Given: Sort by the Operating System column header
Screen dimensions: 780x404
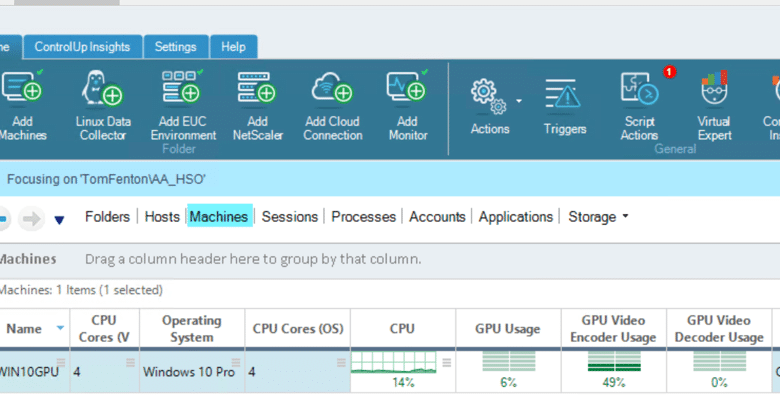Looking at the screenshot, I should pos(192,328).
